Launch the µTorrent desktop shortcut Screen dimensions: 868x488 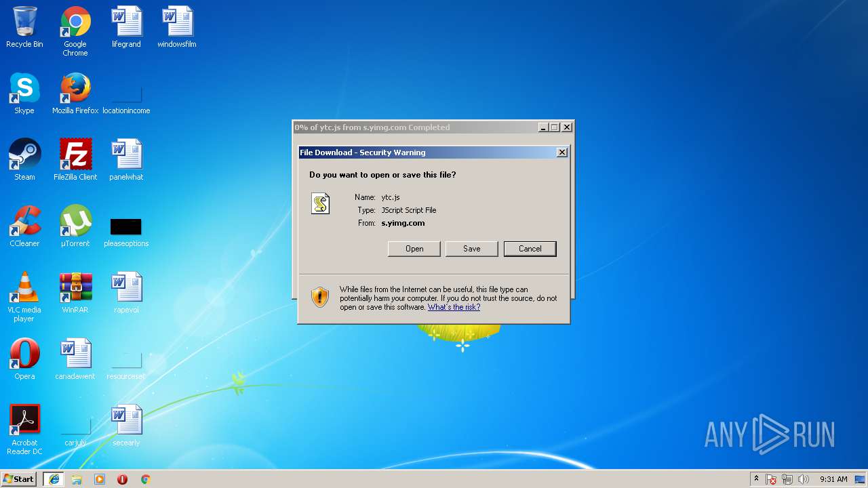click(75, 226)
